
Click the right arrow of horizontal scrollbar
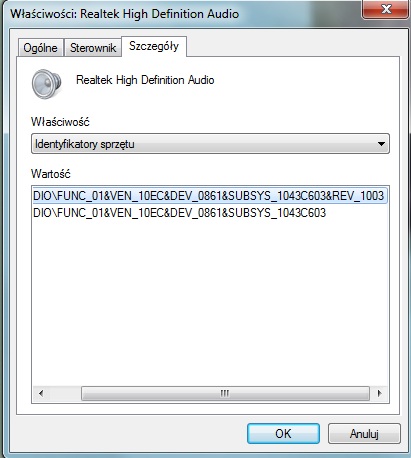click(x=379, y=393)
